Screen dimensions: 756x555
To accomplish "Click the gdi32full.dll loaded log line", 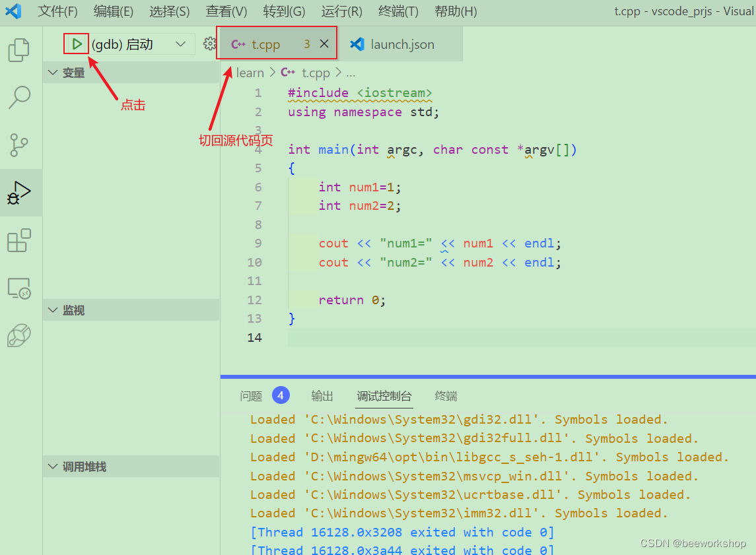I will click(x=474, y=438).
